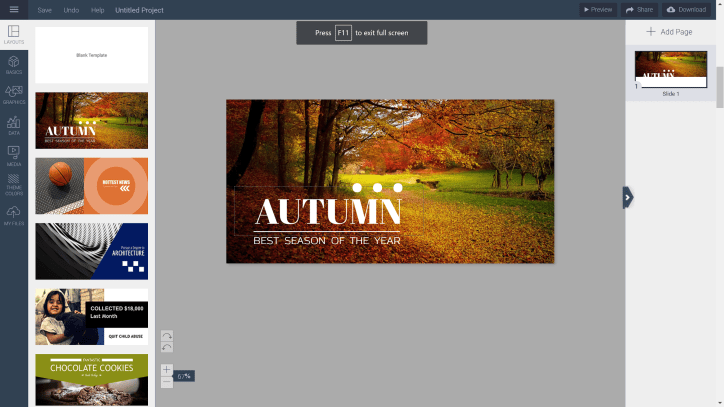Add a new page
This screenshot has width=724, height=407.
coord(669,32)
